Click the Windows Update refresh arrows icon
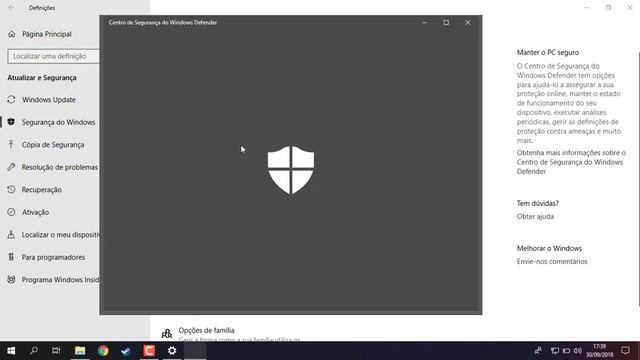The height and width of the screenshot is (360, 640). [11, 100]
